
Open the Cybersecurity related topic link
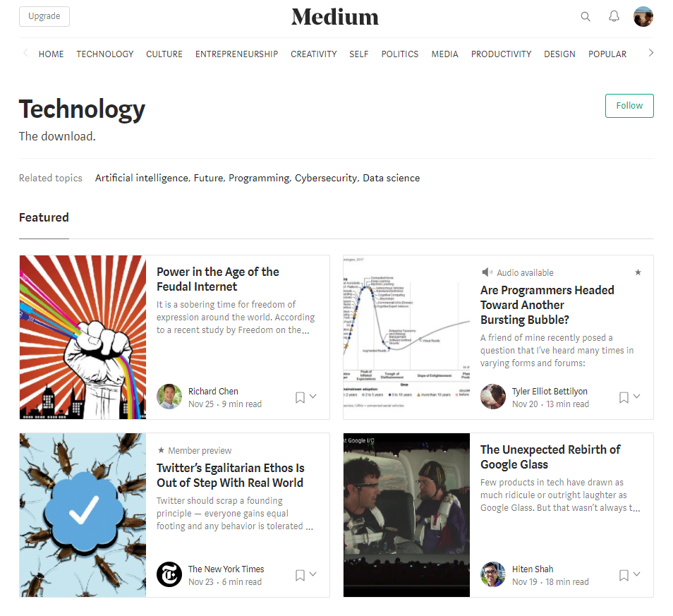[326, 178]
